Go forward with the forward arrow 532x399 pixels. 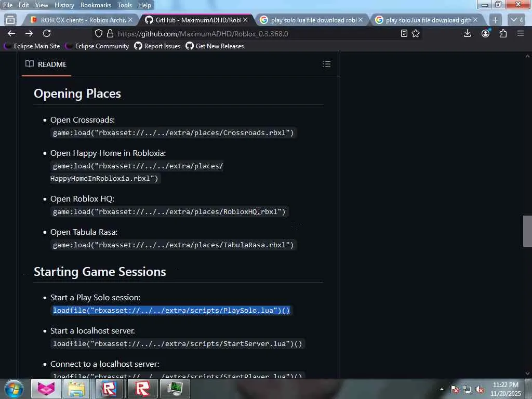[x=29, y=33]
